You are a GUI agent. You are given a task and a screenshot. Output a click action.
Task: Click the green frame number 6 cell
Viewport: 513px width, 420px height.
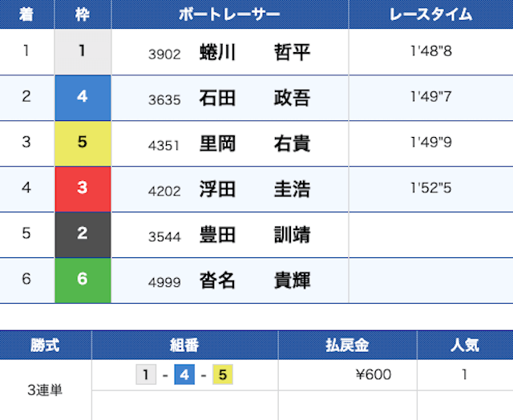[83, 281]
